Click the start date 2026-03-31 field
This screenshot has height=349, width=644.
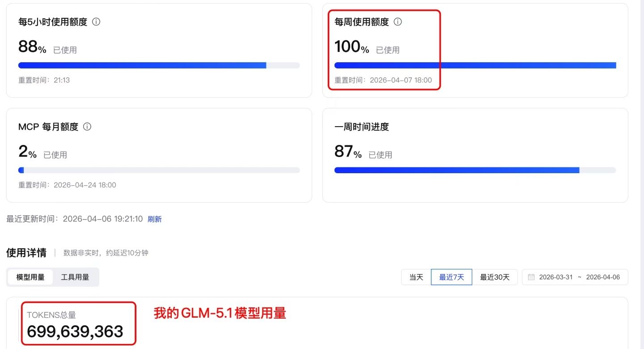pyautogui.click(x=556, y=277)
